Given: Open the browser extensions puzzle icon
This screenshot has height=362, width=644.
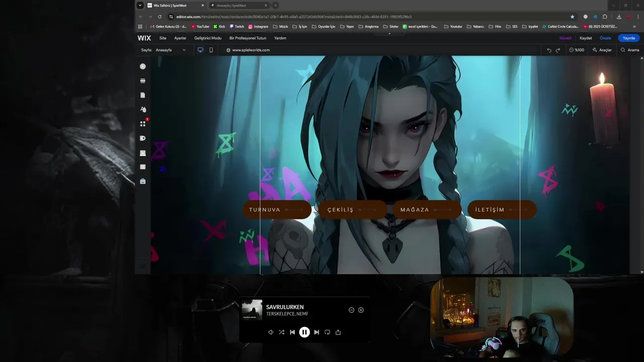Looking at the screenshot, I should pos(605,17).
